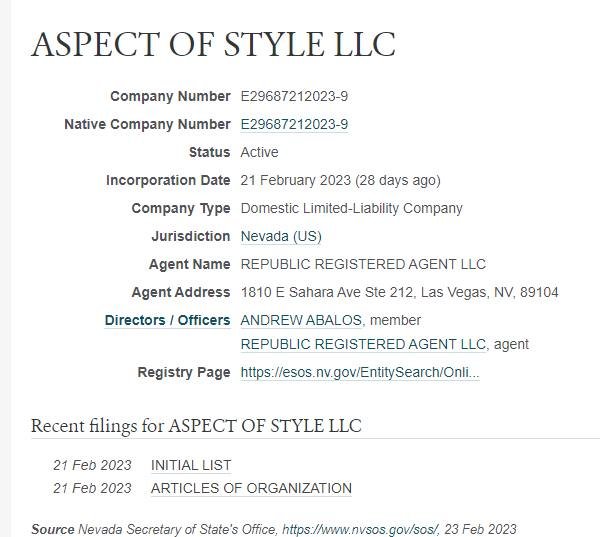Open the REPUBLIC REGISTERED AGENT LLC agent officer link

click(363, 344)
